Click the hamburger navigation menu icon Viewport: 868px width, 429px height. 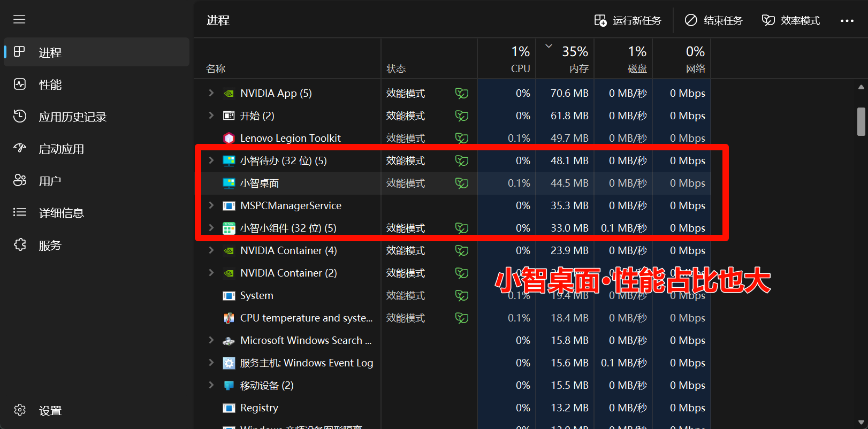pyautogui.click(x=19, y=20)
